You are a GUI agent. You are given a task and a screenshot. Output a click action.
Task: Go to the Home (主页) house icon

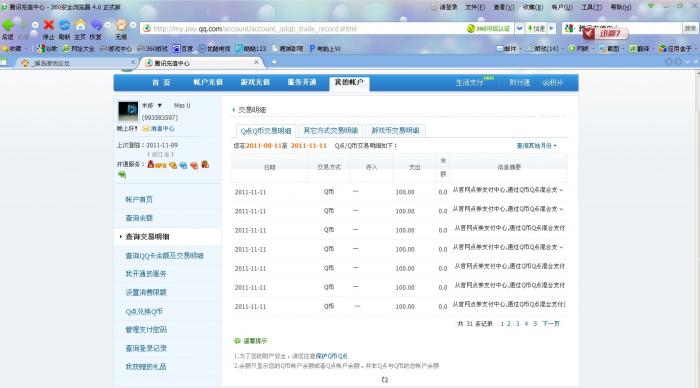(80, 25)
